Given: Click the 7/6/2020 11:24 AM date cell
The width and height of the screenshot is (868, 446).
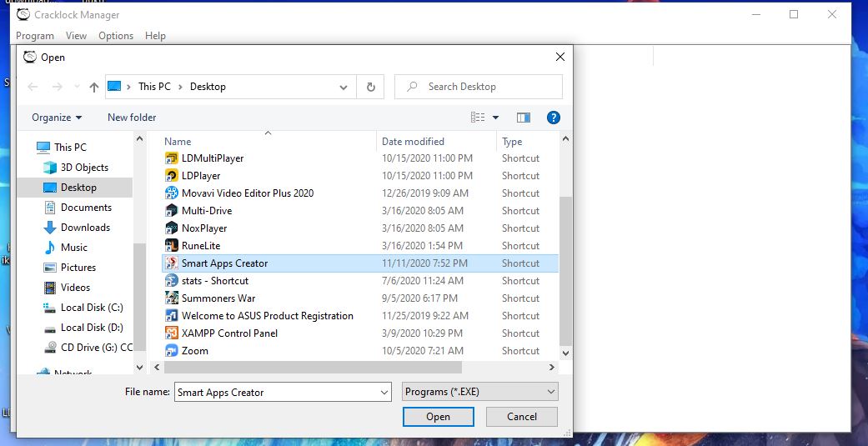Looking at the screenshot, I should tap(423, 281).
